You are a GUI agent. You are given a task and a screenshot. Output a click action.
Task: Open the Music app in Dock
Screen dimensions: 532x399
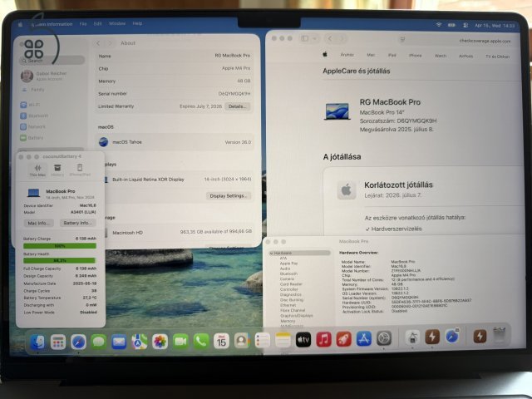[x=323, y=339]
